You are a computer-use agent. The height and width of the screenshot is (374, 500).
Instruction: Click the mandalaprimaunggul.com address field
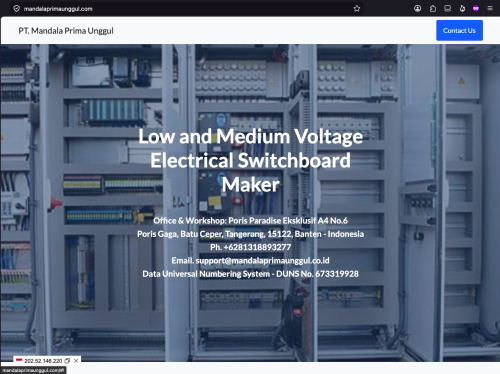tap(187, 9)
